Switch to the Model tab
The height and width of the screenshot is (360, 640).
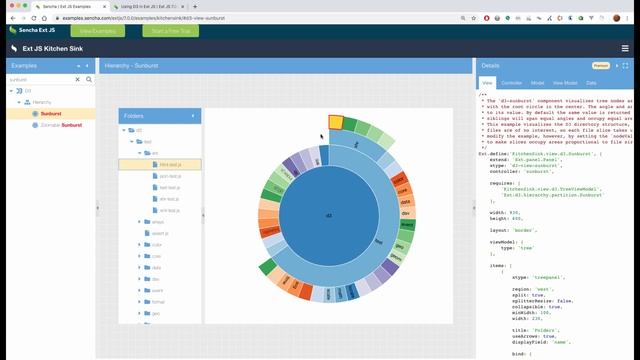tap(537, 83)
